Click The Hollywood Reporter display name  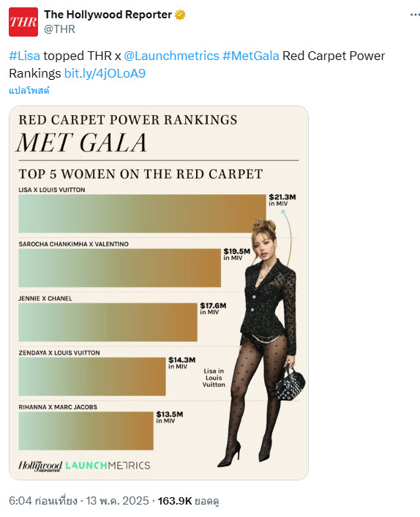pos(108,15)
